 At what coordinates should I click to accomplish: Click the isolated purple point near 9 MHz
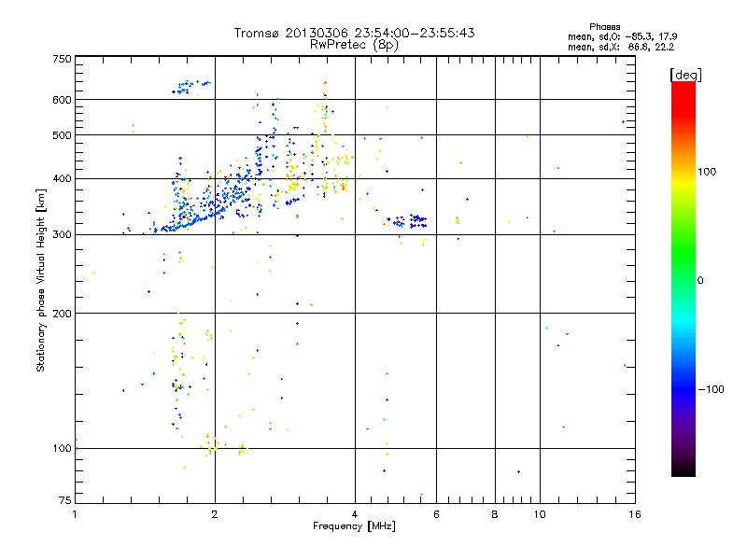pos(518,472)
